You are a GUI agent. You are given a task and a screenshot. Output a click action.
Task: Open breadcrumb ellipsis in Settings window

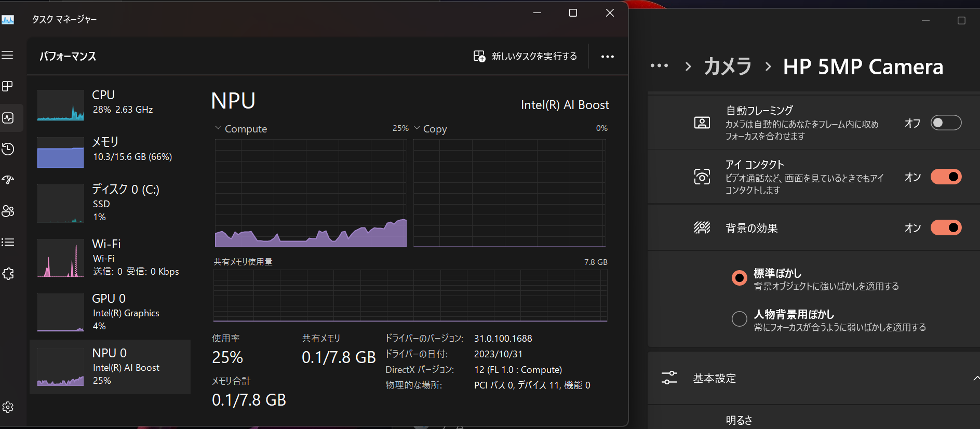(x=659, y=66)
